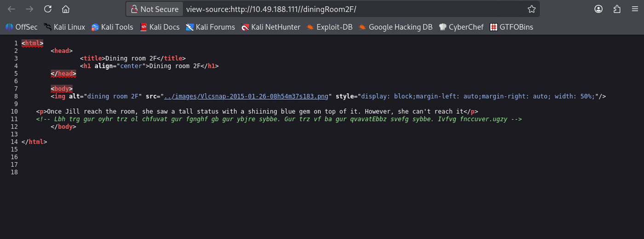The image size is (644, 239).
Task: Open the CyberChef bookmark
Action: pos(461,27)
